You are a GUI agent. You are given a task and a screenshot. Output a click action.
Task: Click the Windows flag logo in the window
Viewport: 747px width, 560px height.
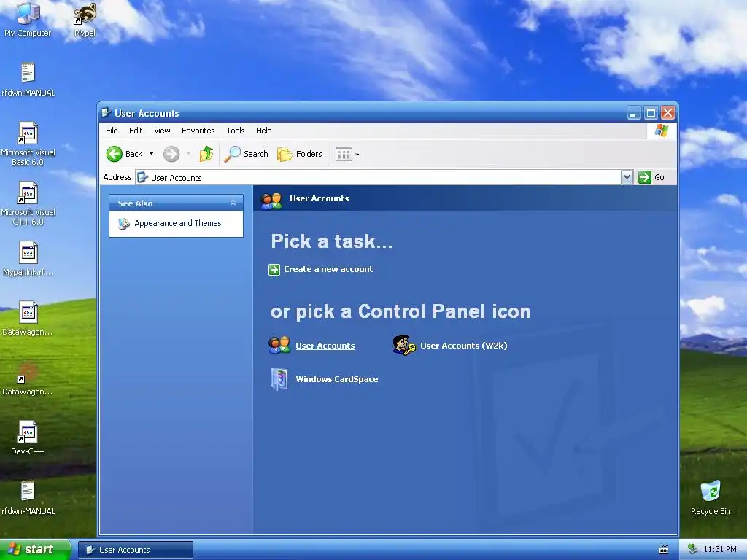tap(661, 131)
